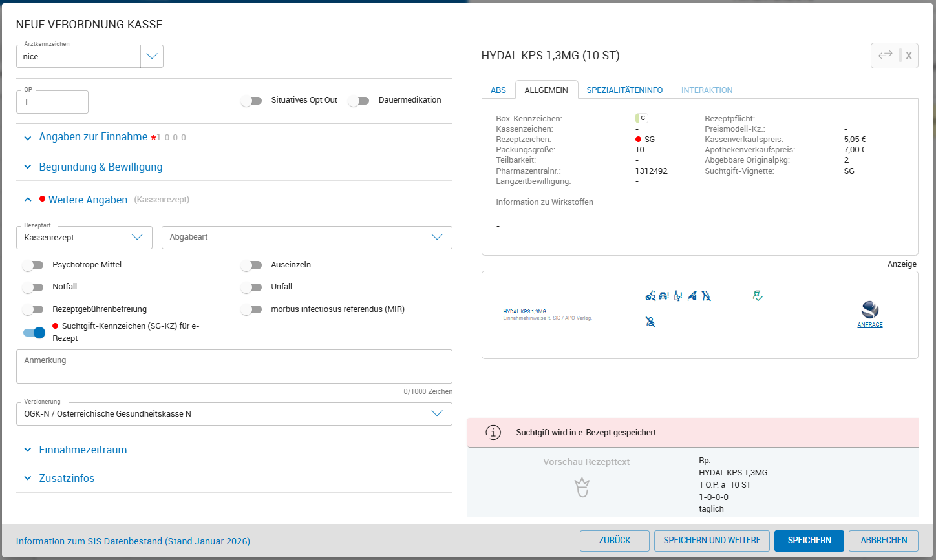
Task: Open the Versicherung dropdown list
Action: point(233,414)
